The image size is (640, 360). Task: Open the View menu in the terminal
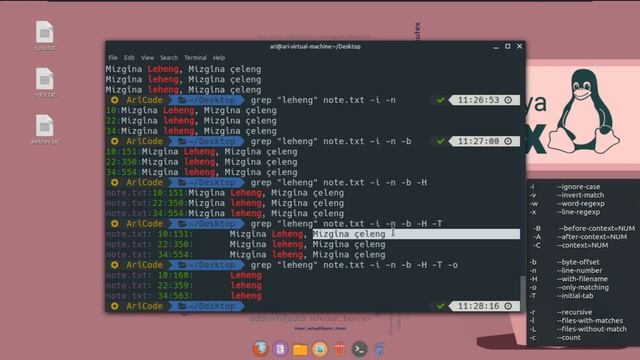coord(147,58)
